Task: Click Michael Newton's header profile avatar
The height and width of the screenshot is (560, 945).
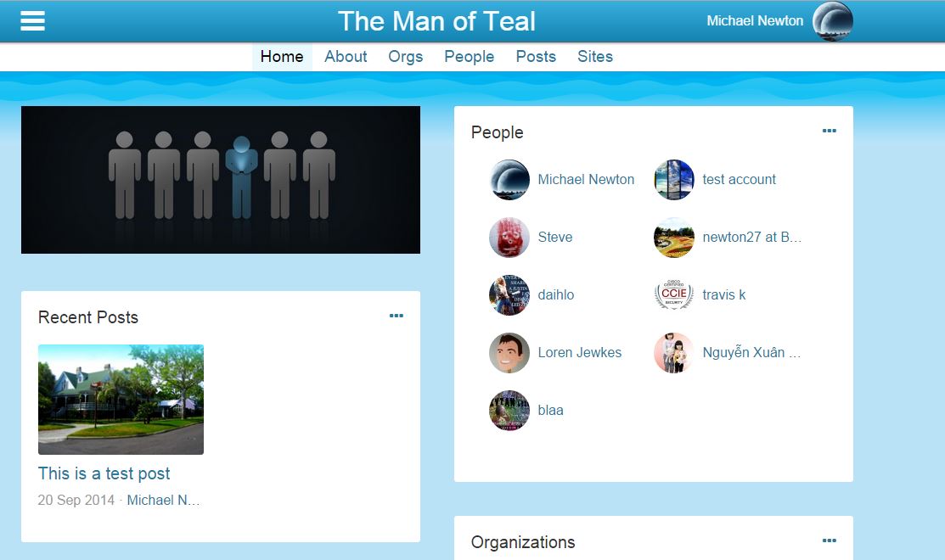Action: (x=832, y=21)
